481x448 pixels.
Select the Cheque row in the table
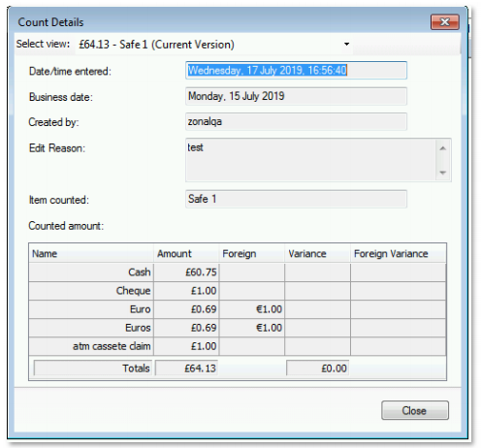pyautogui.click(x=238, y=291)
